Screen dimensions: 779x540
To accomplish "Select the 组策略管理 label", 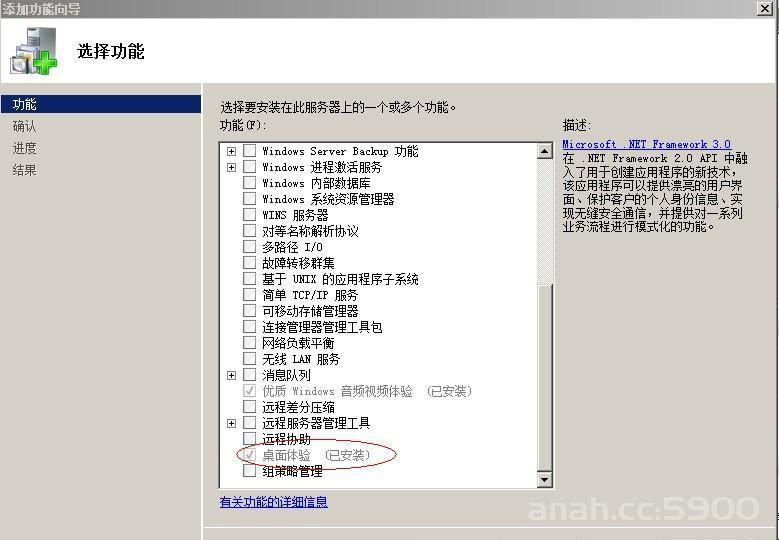I will (292, 471).
